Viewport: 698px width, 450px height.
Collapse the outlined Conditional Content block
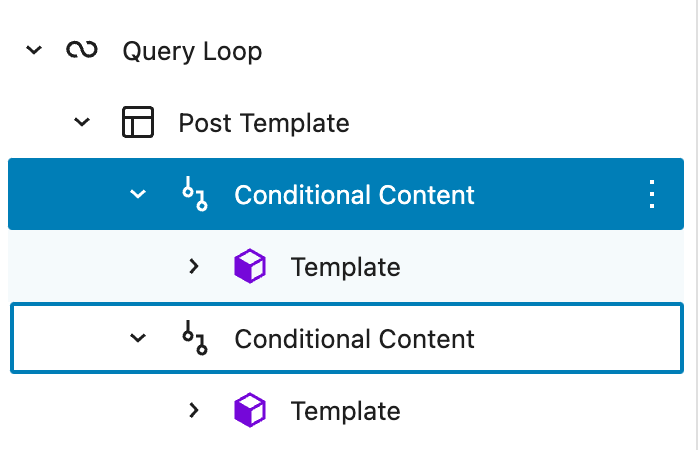[138, 338]
